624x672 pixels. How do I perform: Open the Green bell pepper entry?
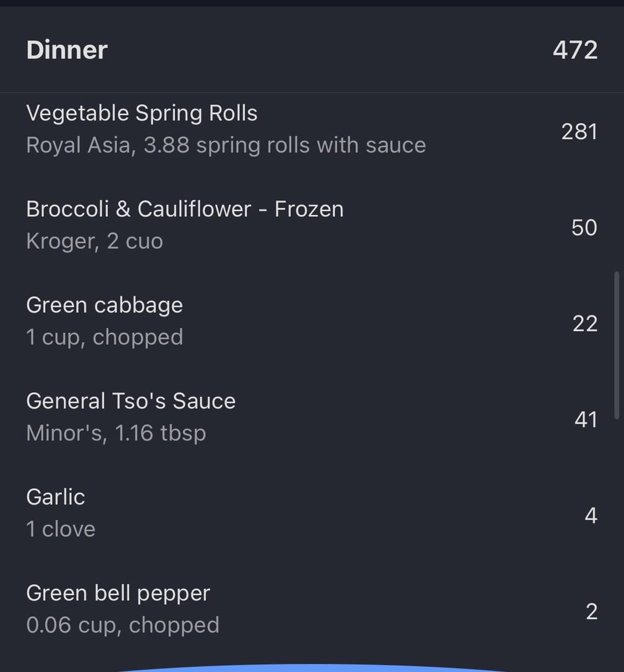(118, 593)
